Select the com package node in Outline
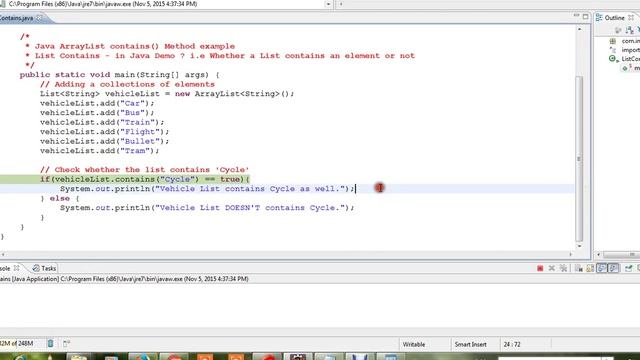640x360 pixels. [631, 41]
